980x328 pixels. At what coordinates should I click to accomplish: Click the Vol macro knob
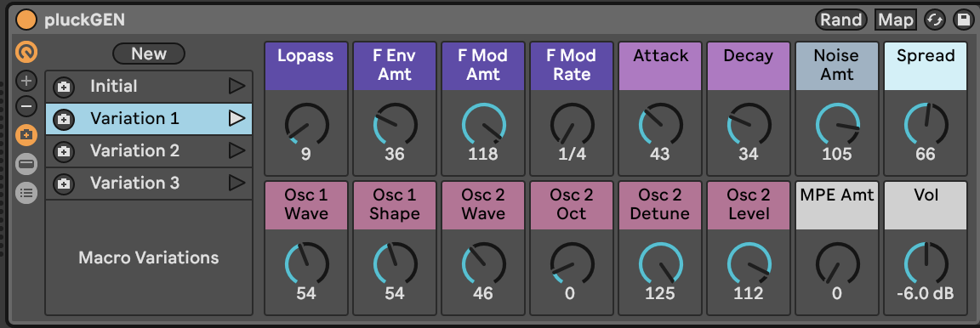pyautogui.click(x=926, y=263)
